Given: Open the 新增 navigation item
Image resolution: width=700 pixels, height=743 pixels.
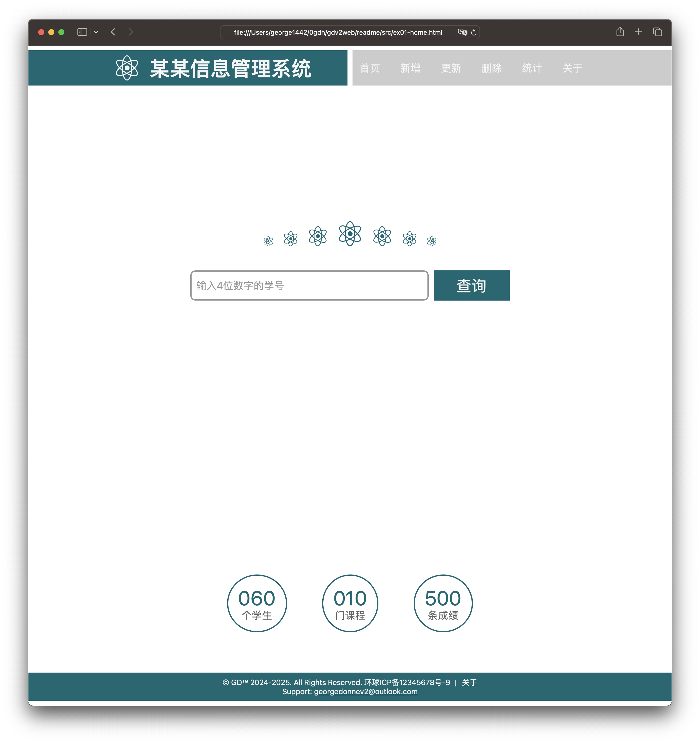Looking at the screenshot, I should 410,68.
